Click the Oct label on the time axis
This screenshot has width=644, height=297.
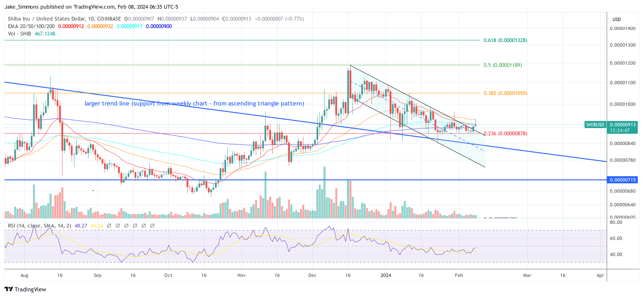pos(168,275)
